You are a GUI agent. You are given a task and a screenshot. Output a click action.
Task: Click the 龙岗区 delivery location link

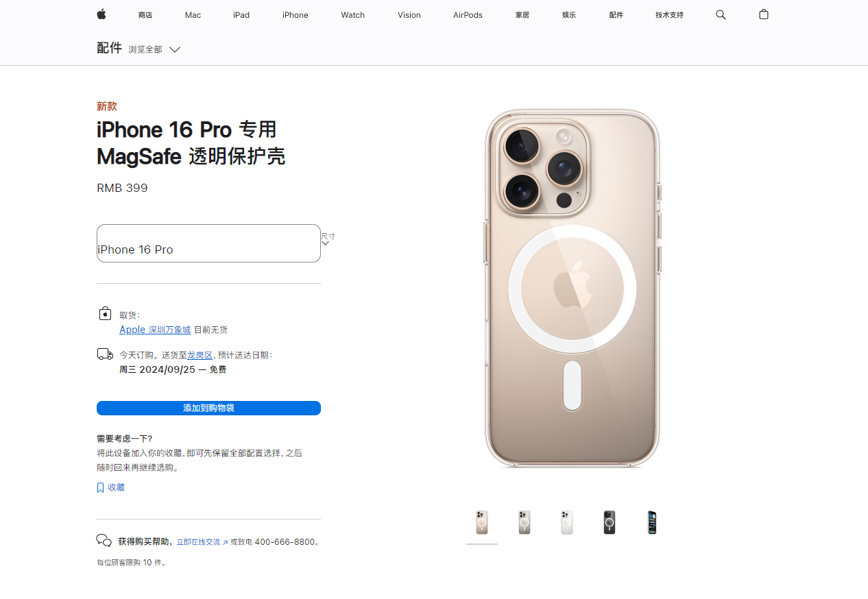click(200, 355)
